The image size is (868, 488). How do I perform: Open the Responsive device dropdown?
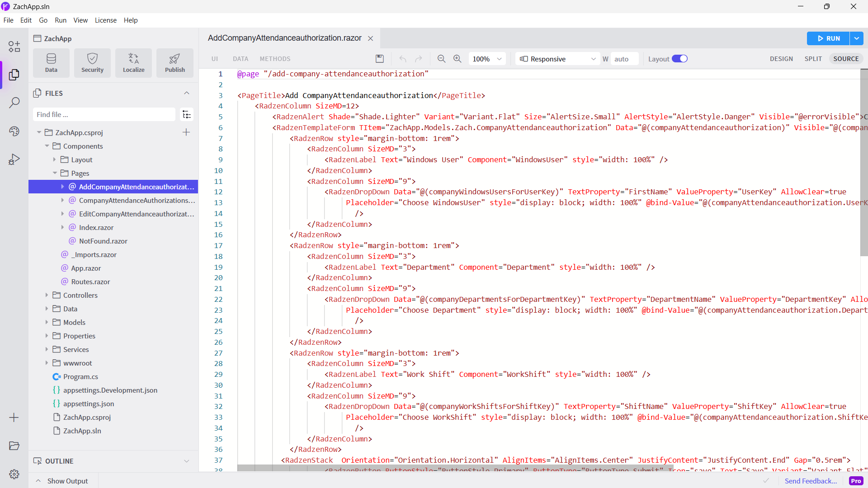pyautogui.click(x=557, y=59)
